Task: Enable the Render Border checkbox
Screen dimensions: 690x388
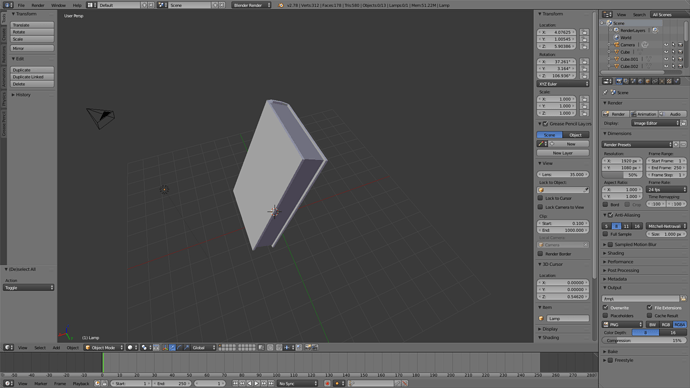Action: 540,254
